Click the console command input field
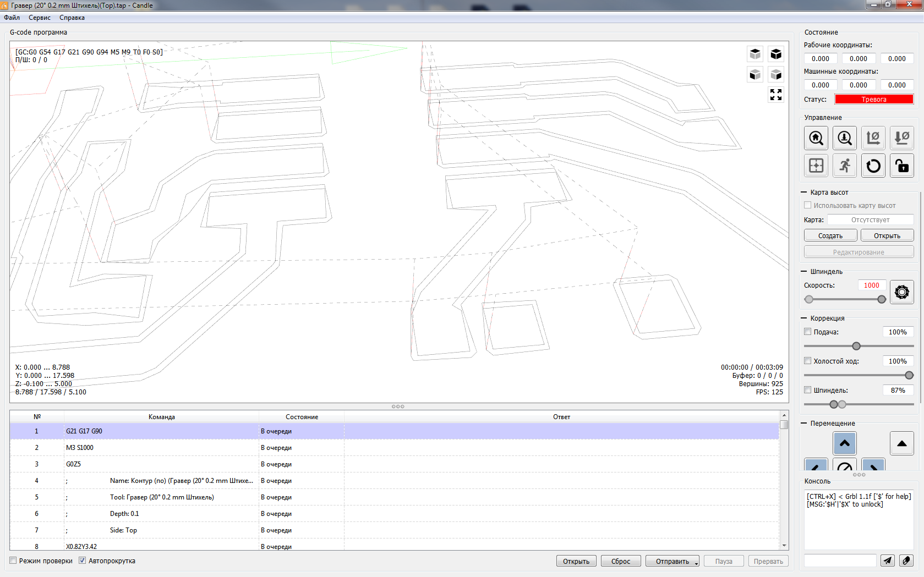This screenshot has width=924, height=577. pyautogui.click(x=840, y=560)
